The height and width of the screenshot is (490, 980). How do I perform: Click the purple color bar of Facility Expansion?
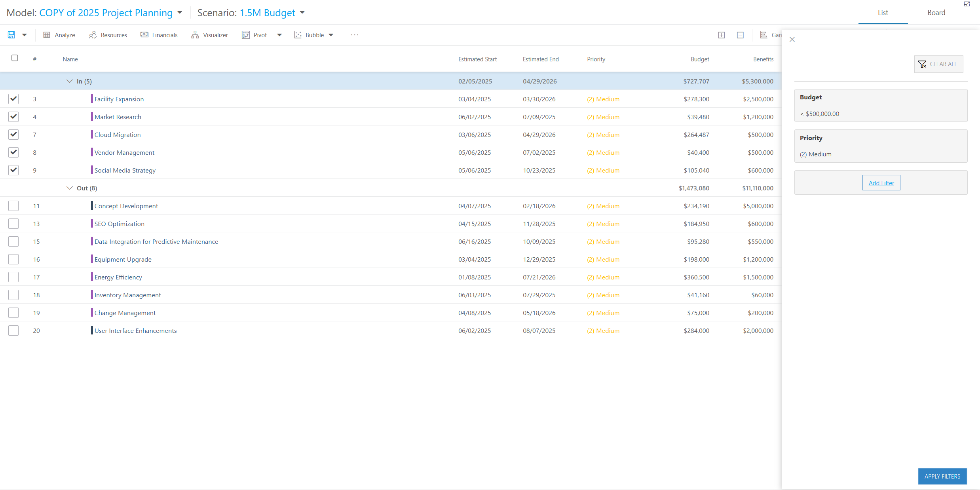[92, 99]
